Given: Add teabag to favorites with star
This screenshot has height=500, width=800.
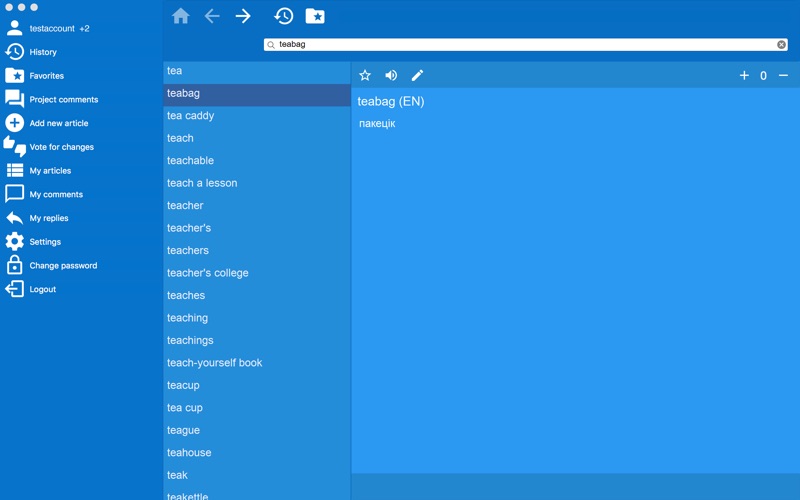Looking at the screenshot, I should pos(365,76).
